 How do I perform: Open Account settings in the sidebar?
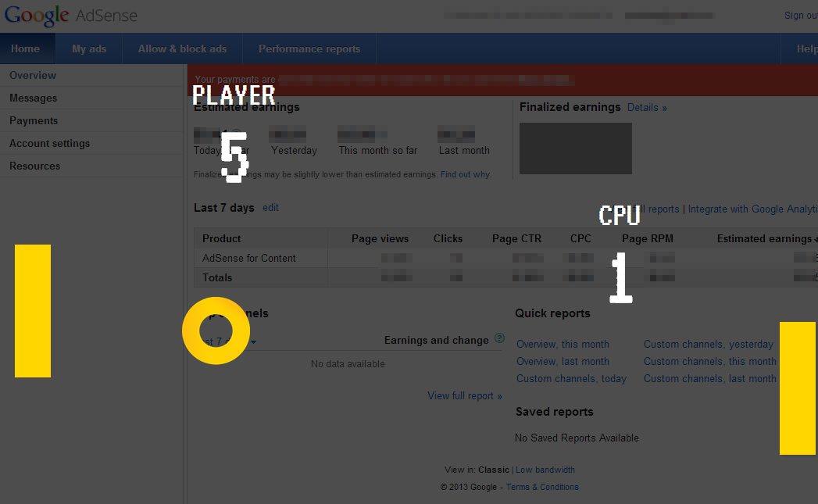tap(49, 143)
